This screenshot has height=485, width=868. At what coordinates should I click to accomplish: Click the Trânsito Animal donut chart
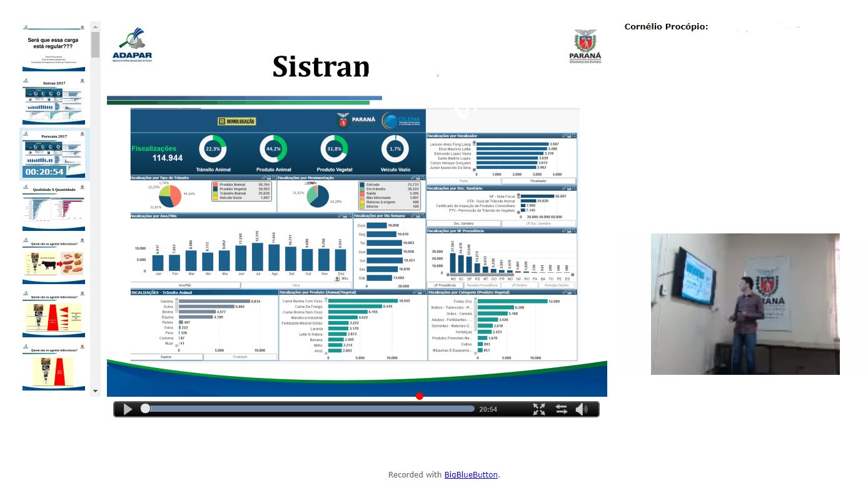point(213,150)
